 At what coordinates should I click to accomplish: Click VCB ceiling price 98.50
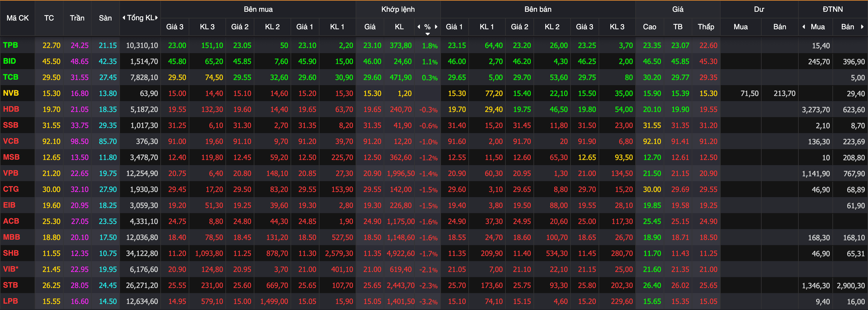click(x=80, y=141)
